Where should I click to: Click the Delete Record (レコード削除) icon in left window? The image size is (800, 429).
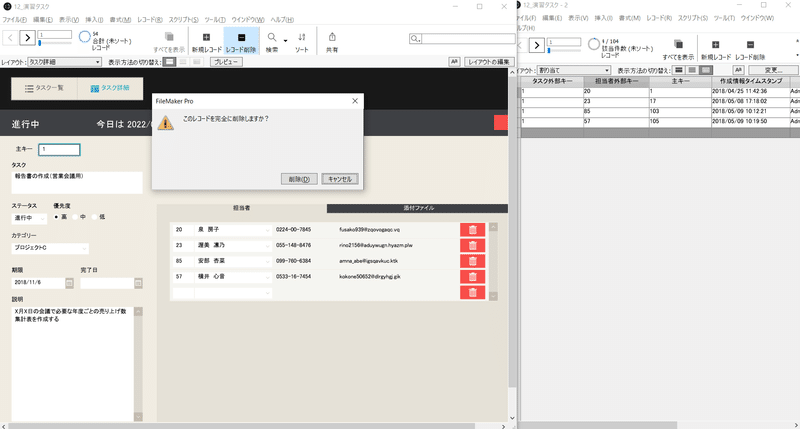coord(241,38)
